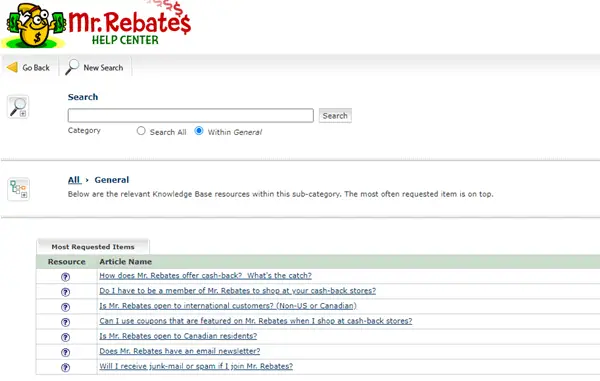Click the Mr. Rebates Help Center logo
Viewport: 600px width, 381px height.
tap(96, 24)
